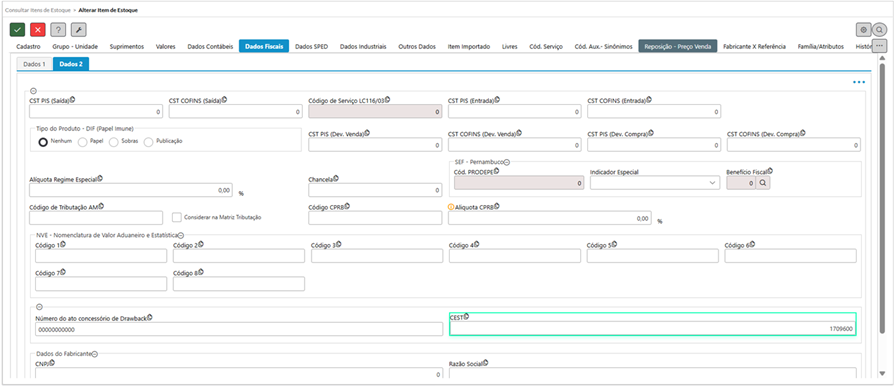Viewport: 895px width, 386px height.
Task: Click the info icon beside Alíquota Regime Especial
Action: (100, 178)
